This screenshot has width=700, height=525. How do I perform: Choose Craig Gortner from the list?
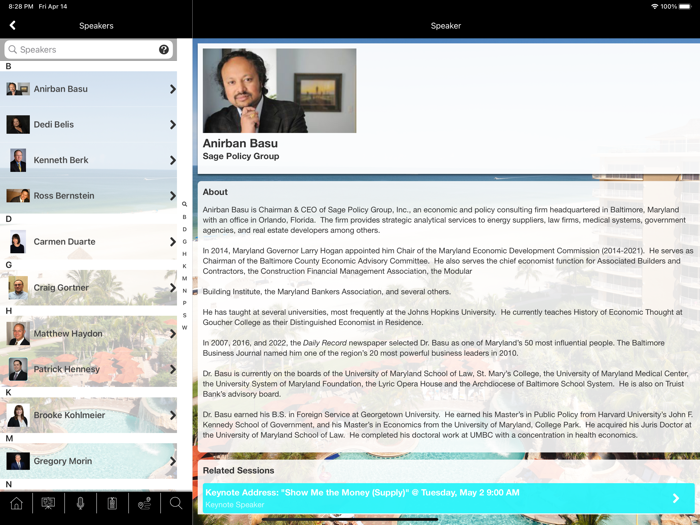pos(88,288)
